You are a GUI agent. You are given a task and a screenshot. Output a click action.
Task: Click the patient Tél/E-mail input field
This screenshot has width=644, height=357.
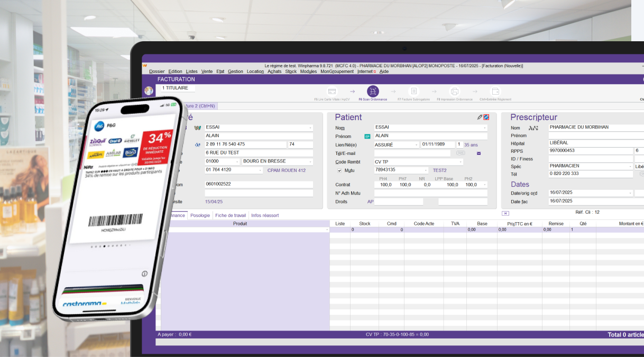[x=412, y=153]
